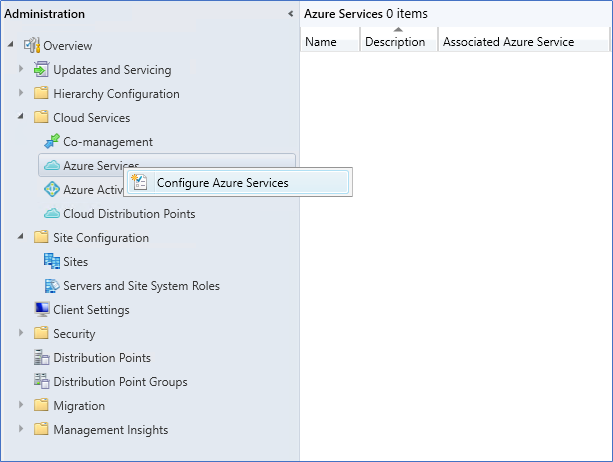The width and height of the screenshot is (613, 462).
Task: Click the Distribution Point Groups icon
Action: pos(41,381)
